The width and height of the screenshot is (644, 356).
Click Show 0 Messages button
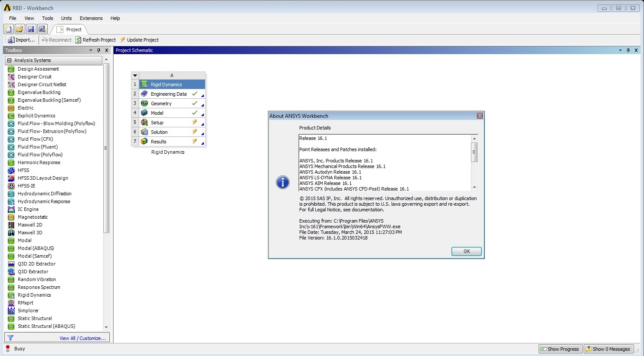point(609,349)
